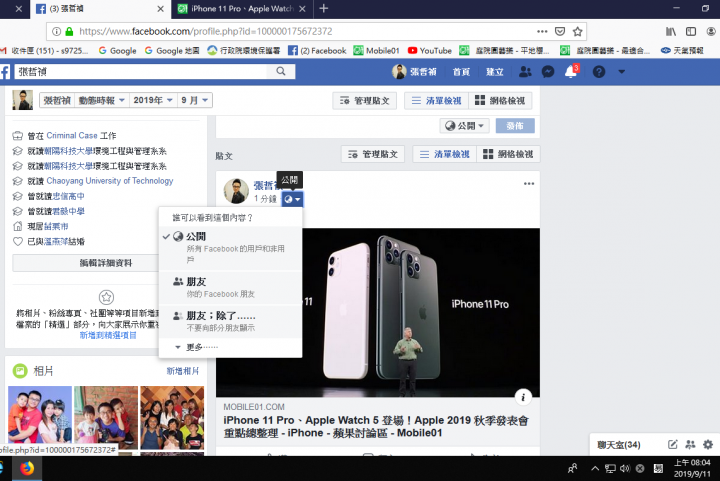The image size is (720, 481).
Task: Close the iPhone 11 Pro browser tab
Action: tap(302, 9)
